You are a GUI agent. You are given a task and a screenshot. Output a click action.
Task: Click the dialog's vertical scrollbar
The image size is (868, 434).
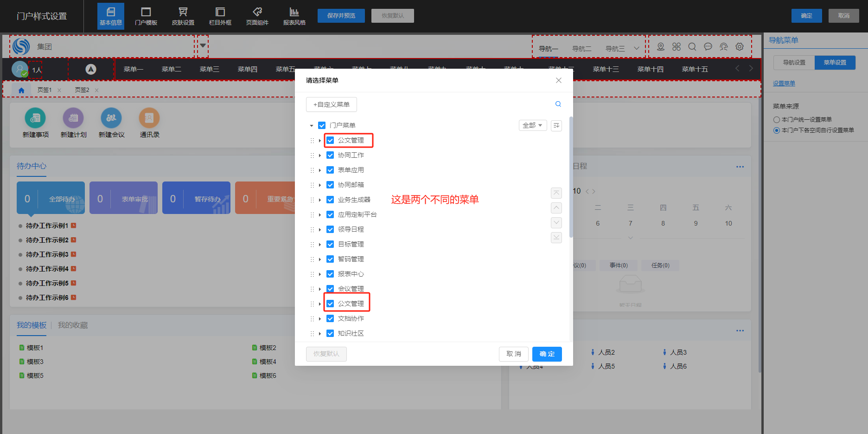(571, 176)
